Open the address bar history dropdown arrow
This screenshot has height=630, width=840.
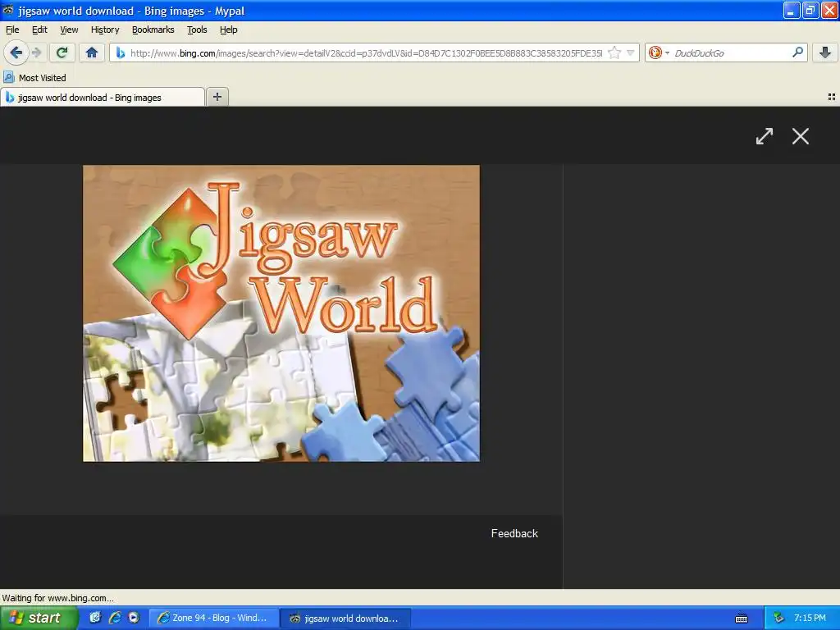[x=631, y=52]
